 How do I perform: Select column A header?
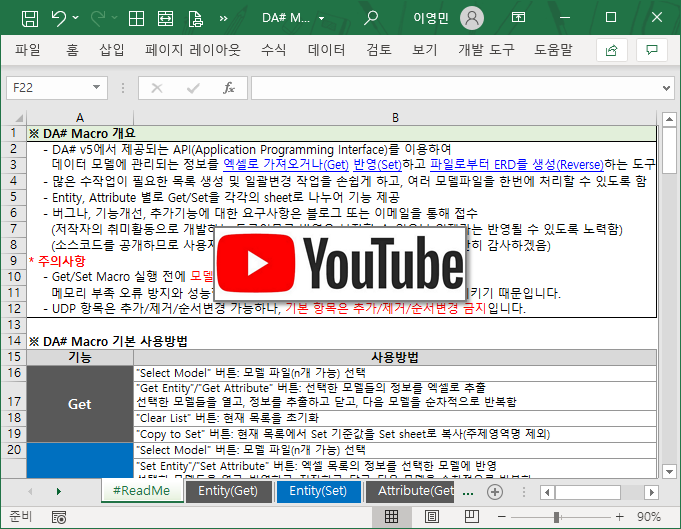click(80, 118)
